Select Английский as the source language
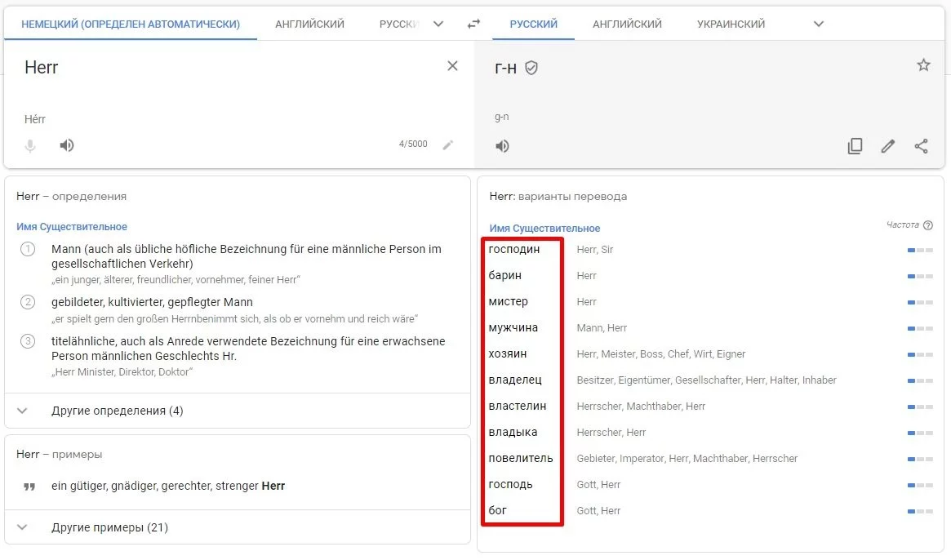This screenshot has width=951, height=560. tap(309, 24)
